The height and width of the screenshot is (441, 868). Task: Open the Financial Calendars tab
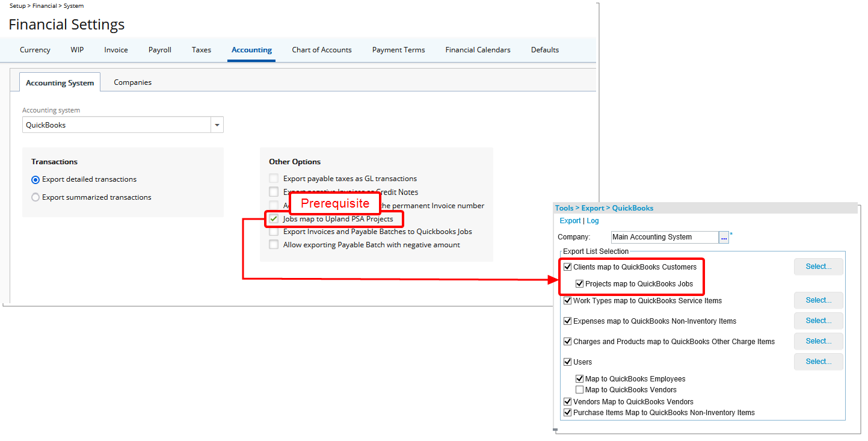click(478, 50)
